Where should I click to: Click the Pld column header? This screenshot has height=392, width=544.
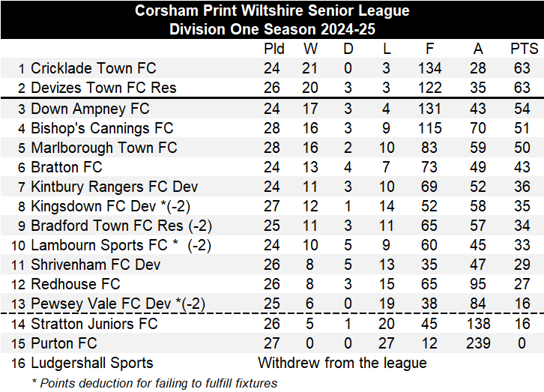point(274,49)
